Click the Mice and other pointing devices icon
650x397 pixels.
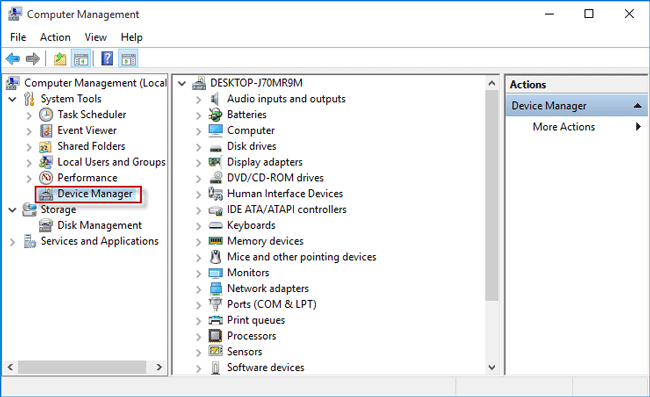215,257
